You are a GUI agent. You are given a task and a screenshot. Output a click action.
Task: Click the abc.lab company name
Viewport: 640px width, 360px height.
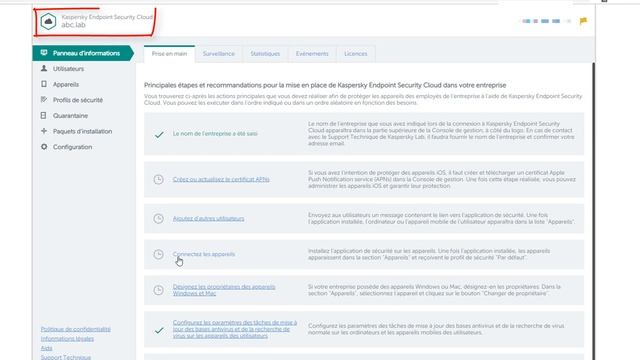click(73, 25)
